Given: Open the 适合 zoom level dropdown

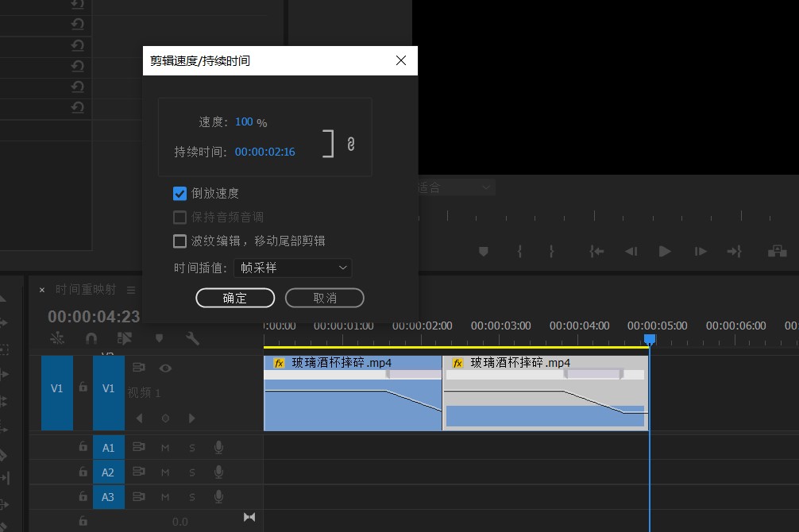Looking at the screenshot, I should click(x=454, y=187).
